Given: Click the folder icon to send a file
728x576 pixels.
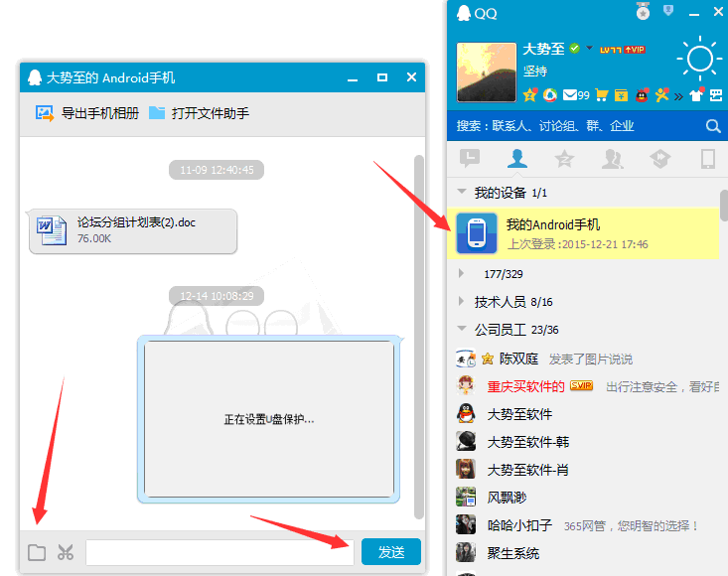Looking at the screenshot, I should tap(37, 552).
